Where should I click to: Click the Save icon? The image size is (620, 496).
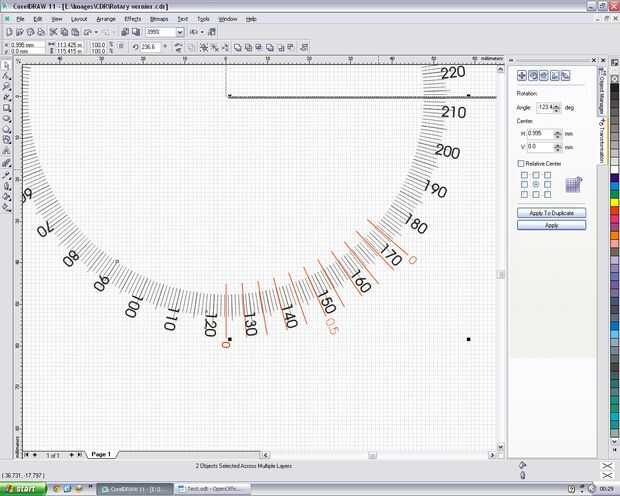coord(30,32)
